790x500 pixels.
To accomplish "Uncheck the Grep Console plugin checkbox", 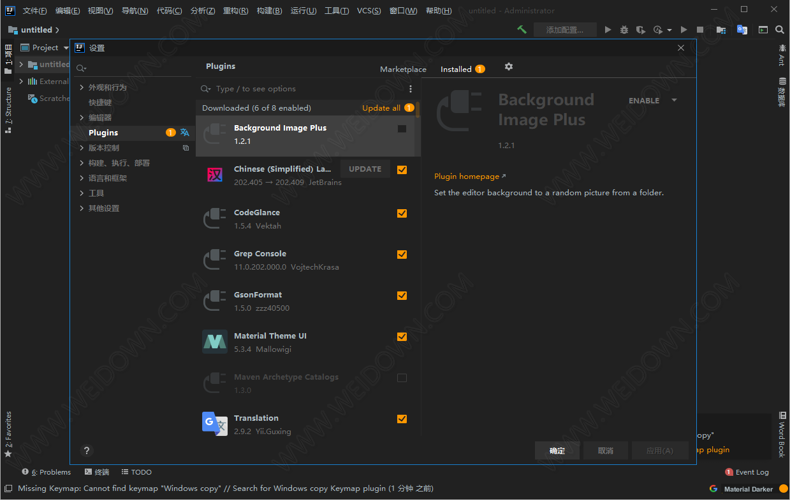I will [402, 254].
